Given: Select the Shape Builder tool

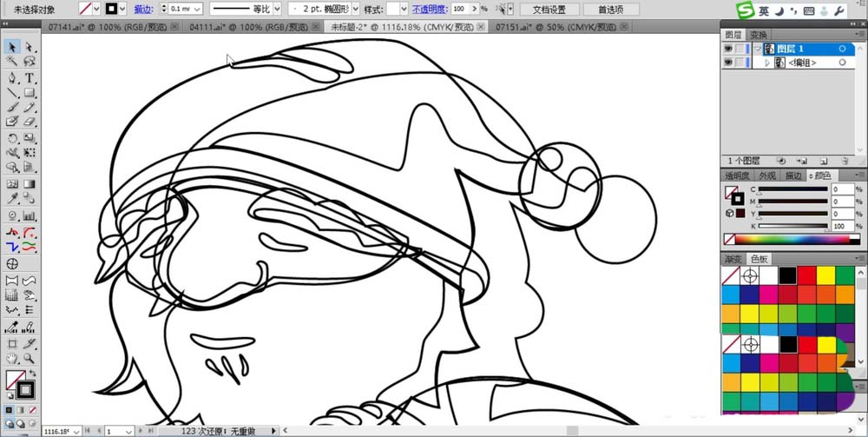Looking at the screenshot, I should 12,167.
